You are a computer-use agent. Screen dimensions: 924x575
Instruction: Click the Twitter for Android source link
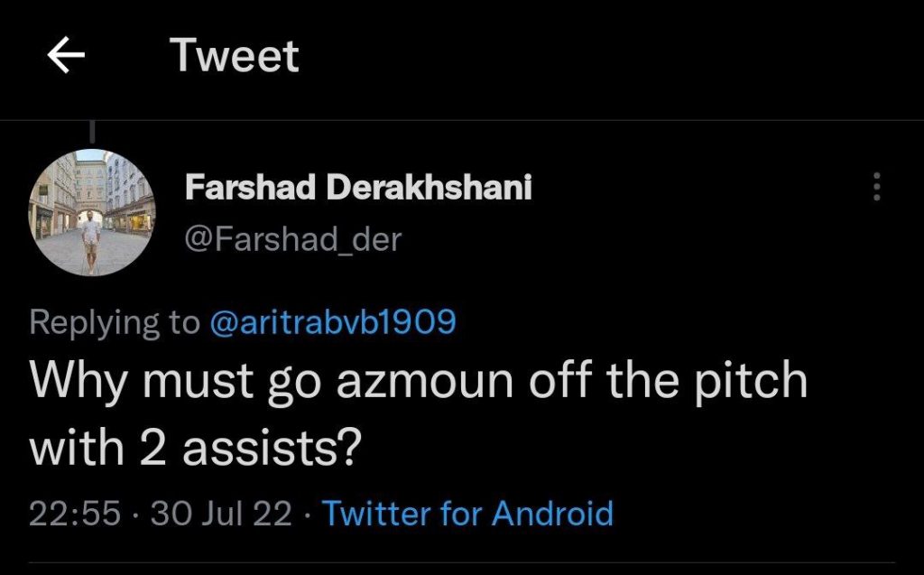pos(467,514)
